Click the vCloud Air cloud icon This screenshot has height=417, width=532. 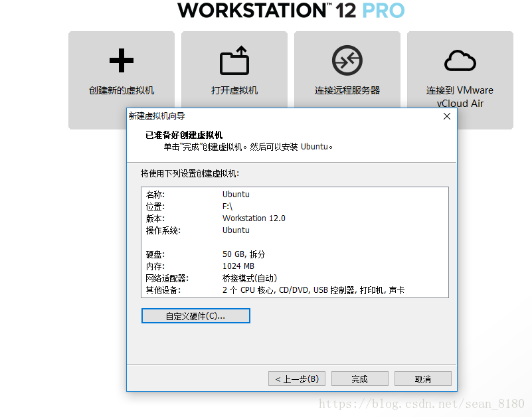460,60
